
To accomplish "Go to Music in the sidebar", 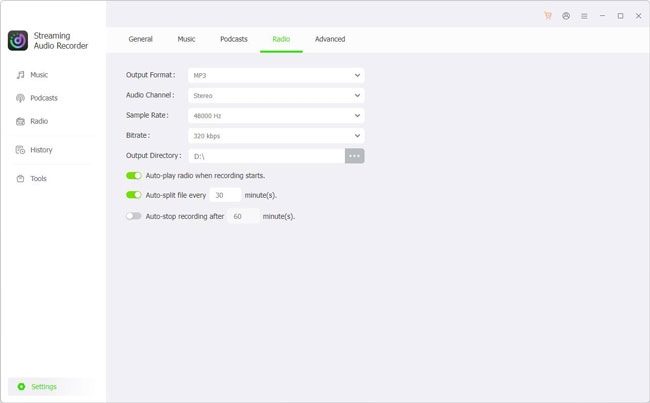I will [39, 75].
